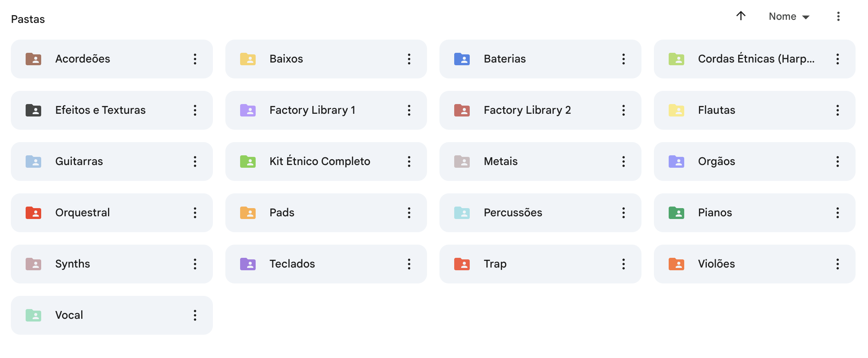Show more actions for Pianos folder
Image resolution: width=868 pixels, height=358 pixels.
pyautogui.click(x=837, y=213)
